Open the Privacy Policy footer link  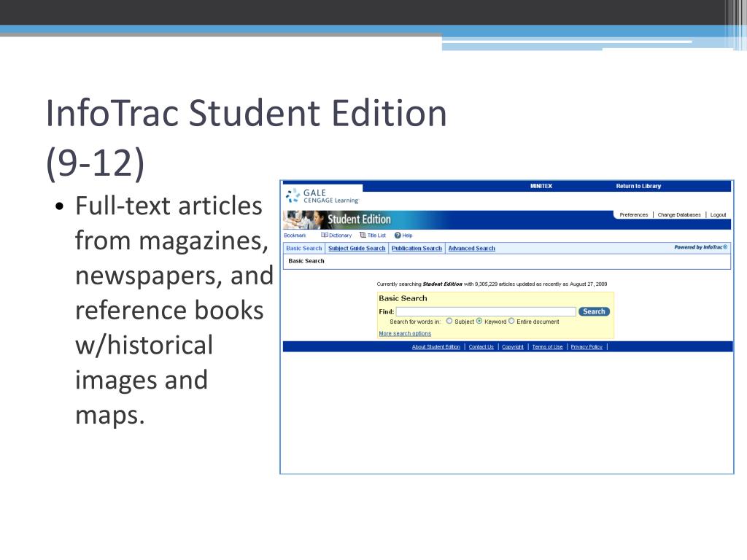click(x=587, y=346)
